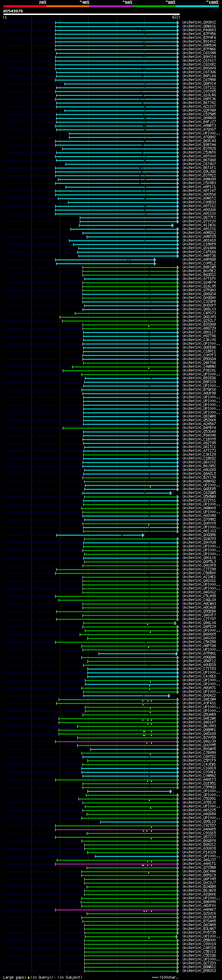Click the UniRef100_A2QKK6 entry
The image size is (222, 980).
(199, 894)
